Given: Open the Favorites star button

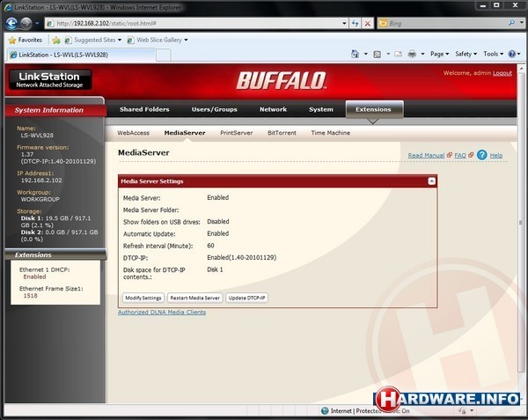Looking at the screenshot, I should point(26,41).
